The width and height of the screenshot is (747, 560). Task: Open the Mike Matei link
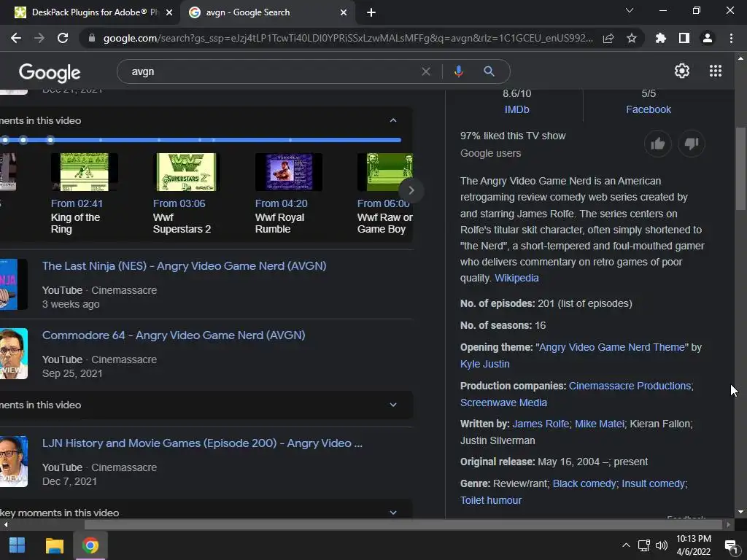click(599, 424)
